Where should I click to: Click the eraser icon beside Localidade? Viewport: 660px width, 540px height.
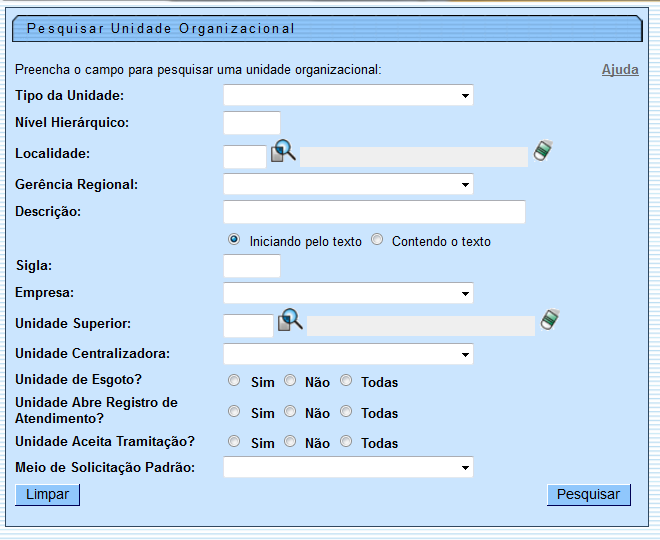click(x=543, y=151)
